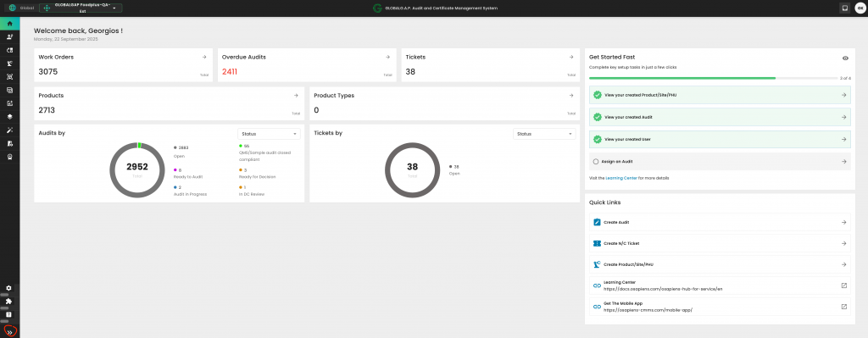Image resolution: width=868 pixels, height=338 pixels.
Task: Follow the Learning Center text link
Action: click(621, 178)
